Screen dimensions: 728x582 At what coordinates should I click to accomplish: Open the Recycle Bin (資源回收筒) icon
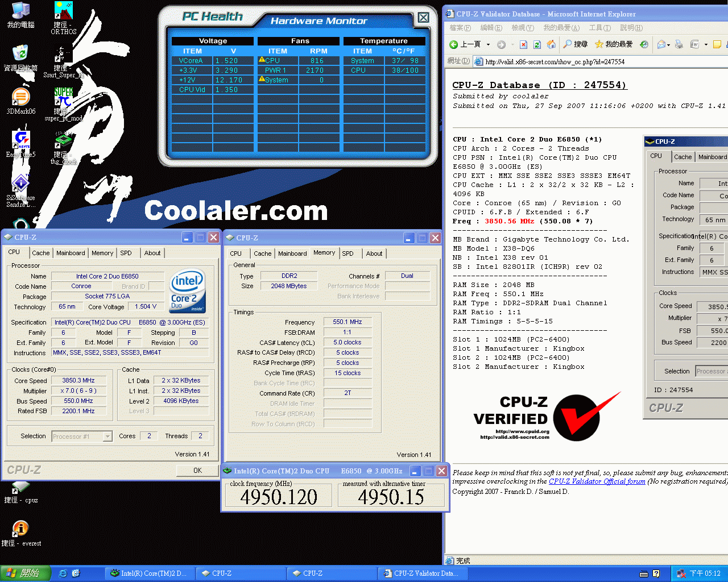tap(20, 58)
